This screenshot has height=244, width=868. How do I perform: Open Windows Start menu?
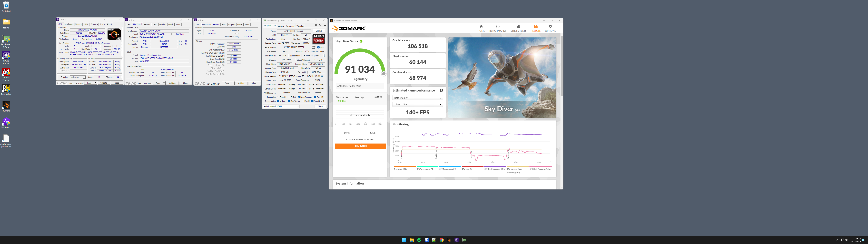[404, 240]
